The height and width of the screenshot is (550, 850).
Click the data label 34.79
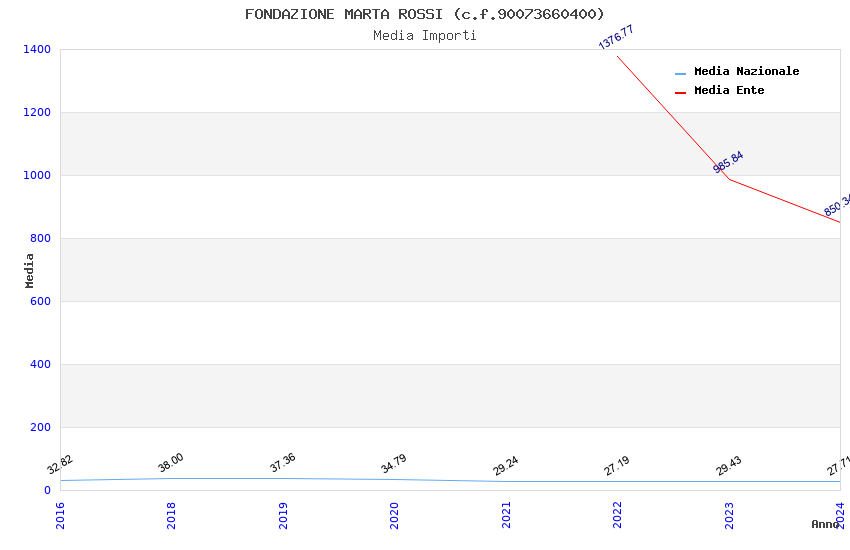click(x=394, y=463)
